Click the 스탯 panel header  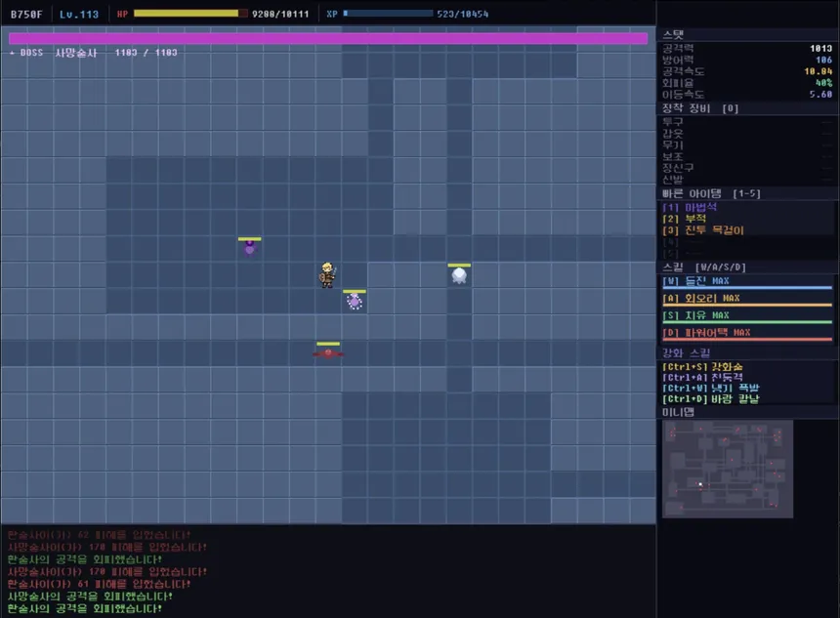[x=673, y=35]
